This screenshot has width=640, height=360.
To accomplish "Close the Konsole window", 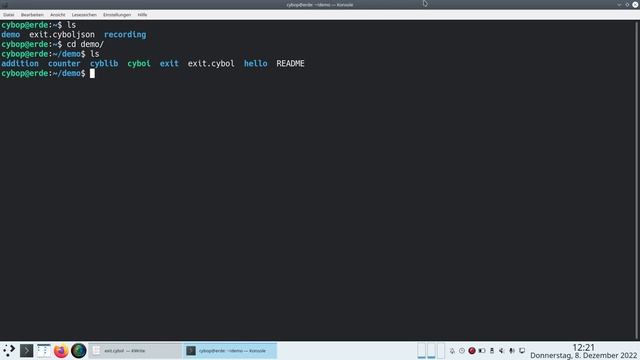I will click(x=635, y=4).
